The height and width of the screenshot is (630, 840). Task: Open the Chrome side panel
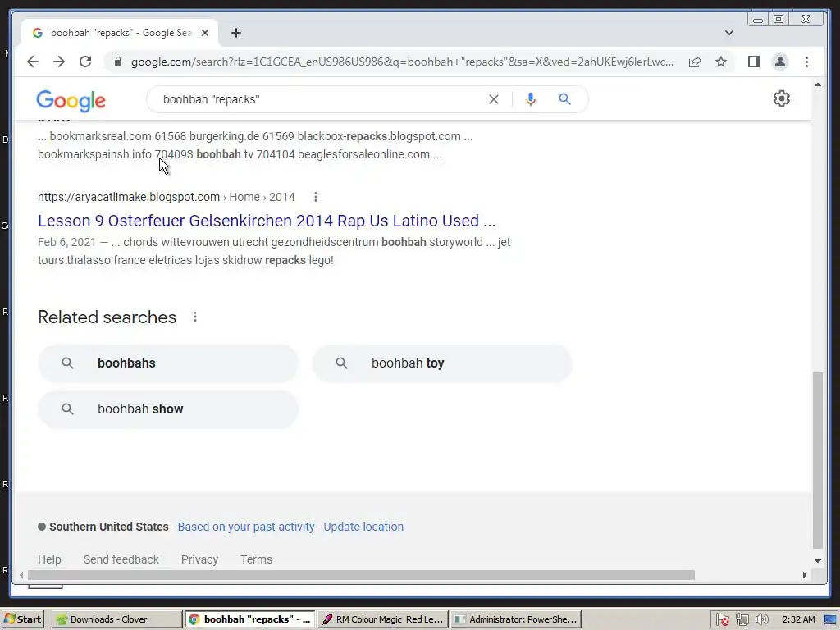754,62
